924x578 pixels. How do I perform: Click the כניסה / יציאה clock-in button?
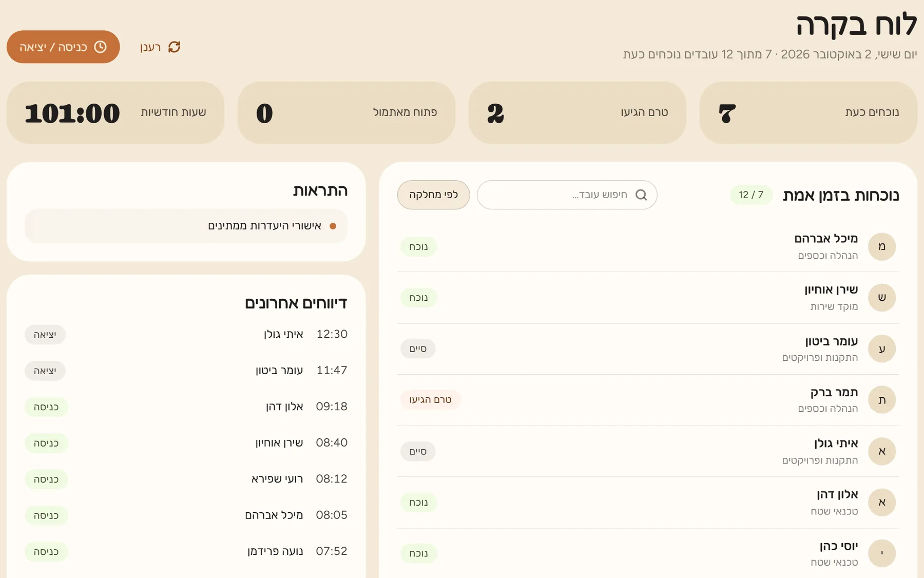(x=63, y=47)
